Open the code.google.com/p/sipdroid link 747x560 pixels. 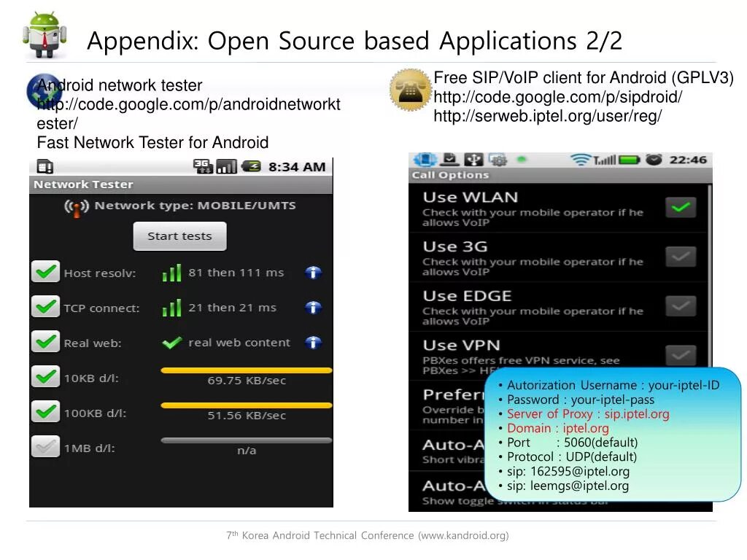click(x=558, y=97)
